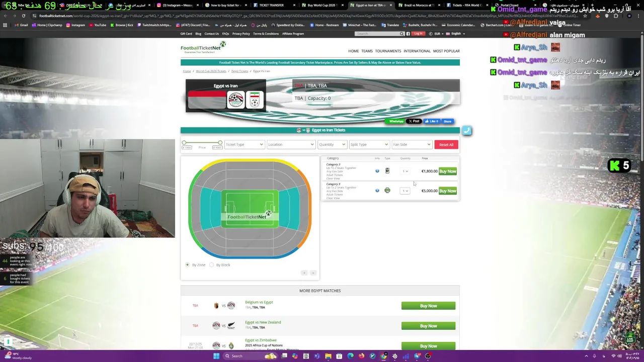Viewport: 644px width, 362px height.
Task: Click the info icon on the €5,000.00 ticket row
Action: [x=377, y=191]
